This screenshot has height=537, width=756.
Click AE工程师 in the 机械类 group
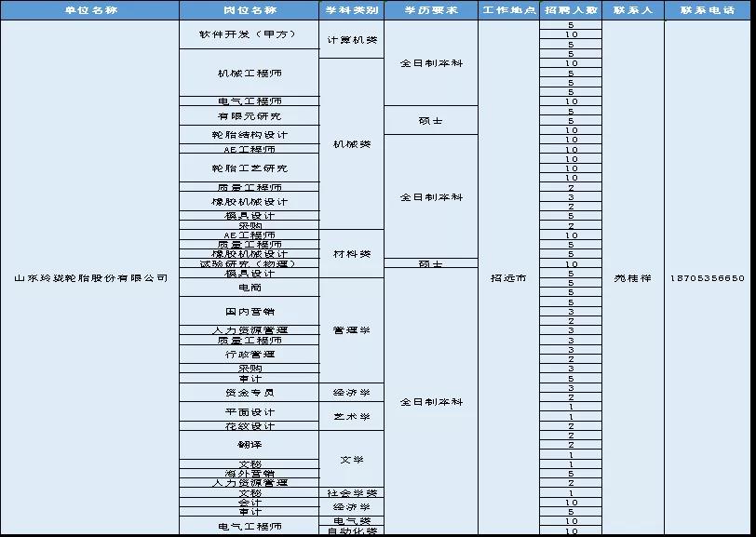(250, 149)
